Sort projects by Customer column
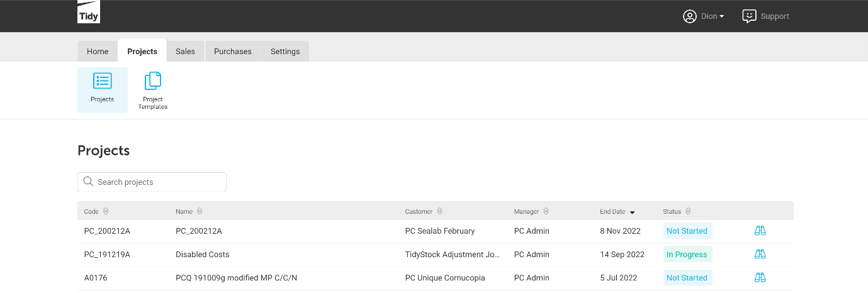The image size is (868, 293). point(439,211)
